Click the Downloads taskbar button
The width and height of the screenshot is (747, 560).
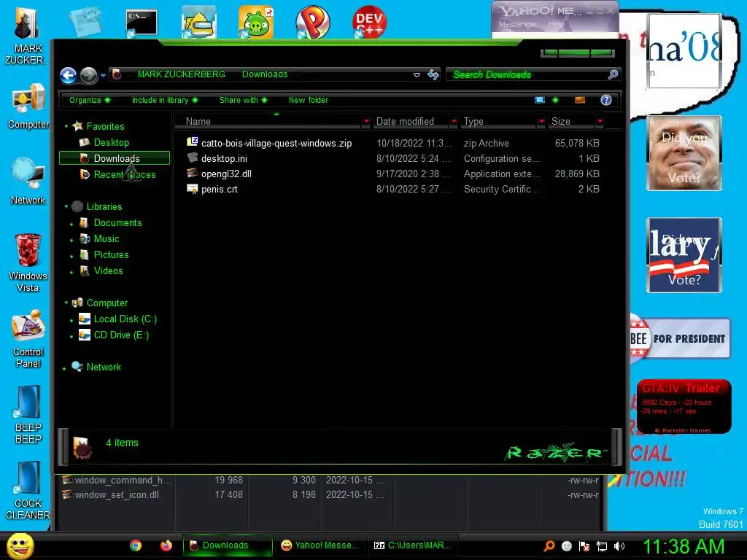pyautogui.click(x=228, y=545)
